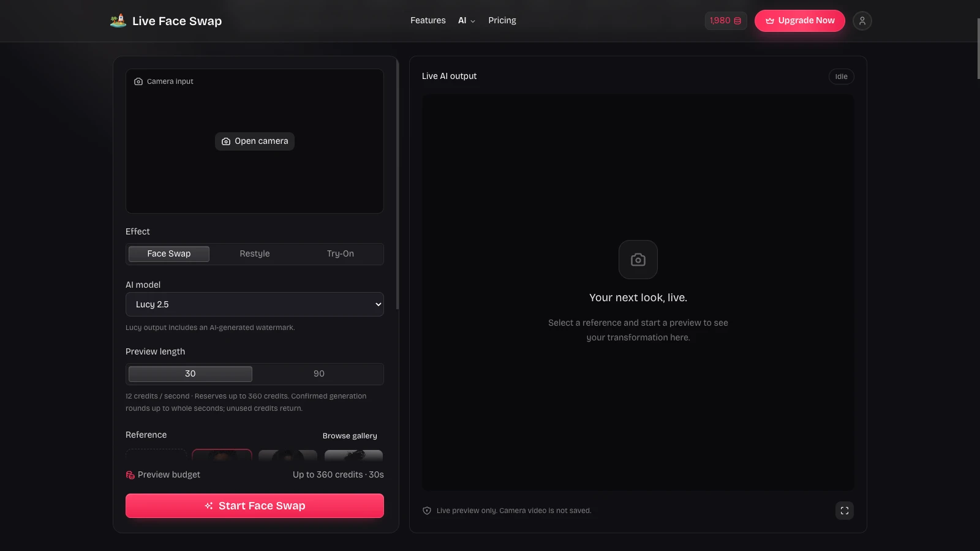
Task: Set preview length to 90
Action: pos(319,374)
